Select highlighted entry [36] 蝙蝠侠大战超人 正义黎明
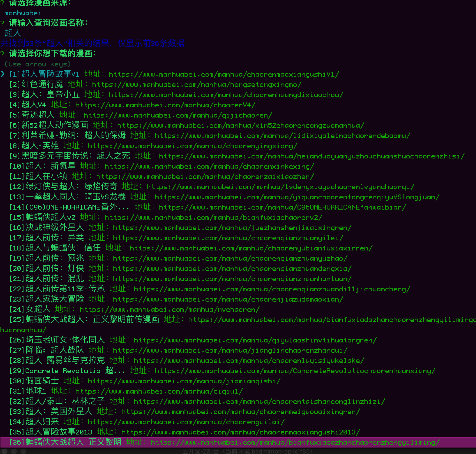The image size is (476, 454). (x=65, y=442)
